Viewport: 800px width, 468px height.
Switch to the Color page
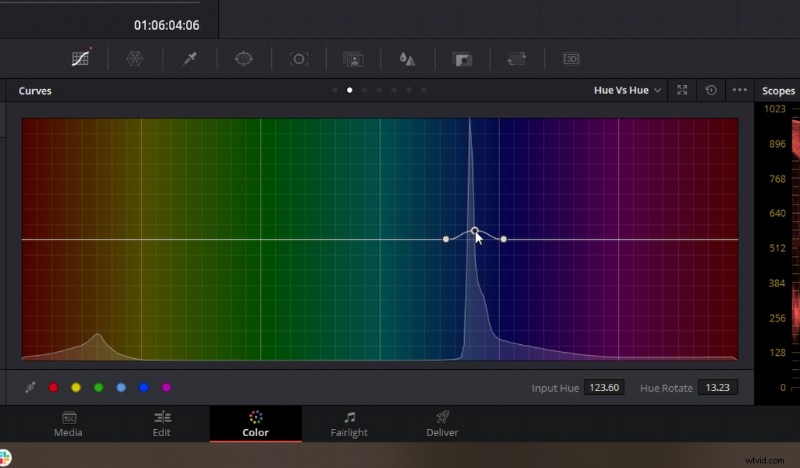tap(256, 424)
